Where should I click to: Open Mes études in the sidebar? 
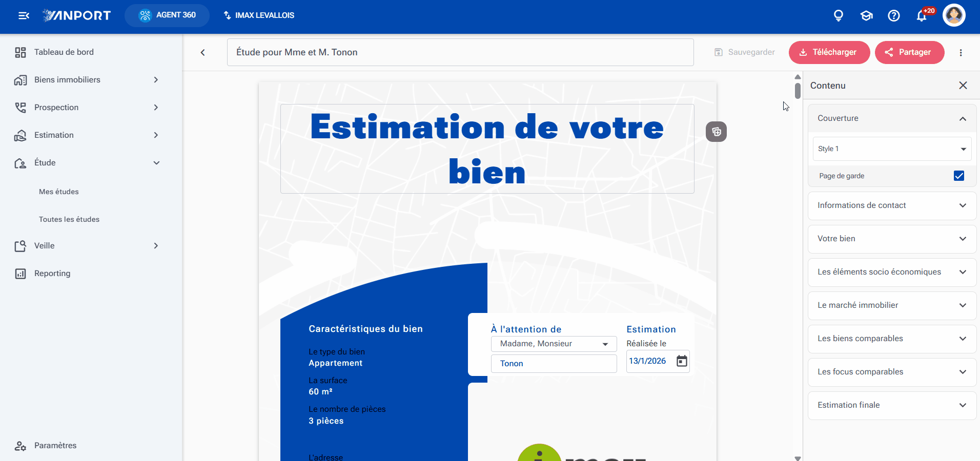click(x=59, y=192)
